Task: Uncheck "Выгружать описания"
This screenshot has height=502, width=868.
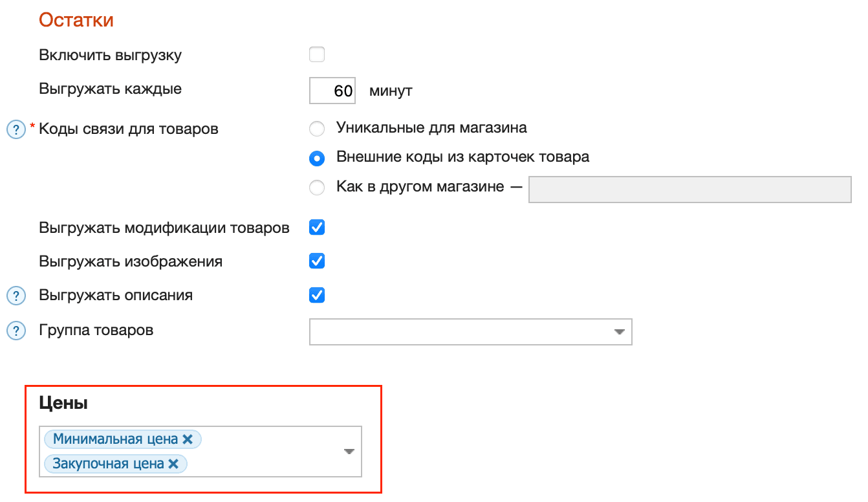Action: tap(316, 295)
